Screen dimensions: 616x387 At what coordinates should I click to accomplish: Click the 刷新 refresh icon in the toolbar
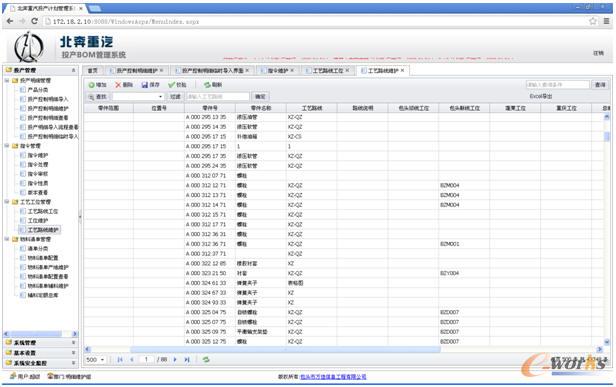[207, 85]
